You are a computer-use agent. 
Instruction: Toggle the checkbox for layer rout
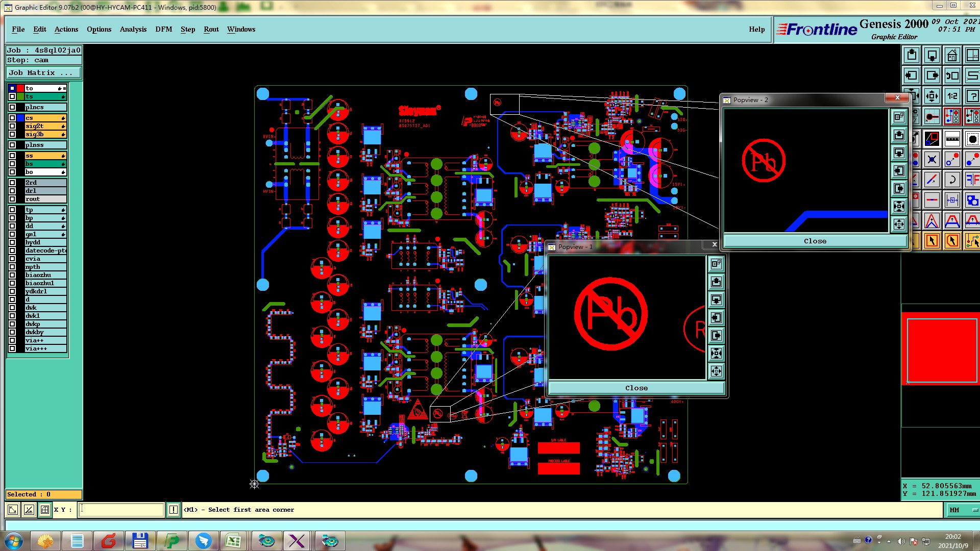click(12, 199)
